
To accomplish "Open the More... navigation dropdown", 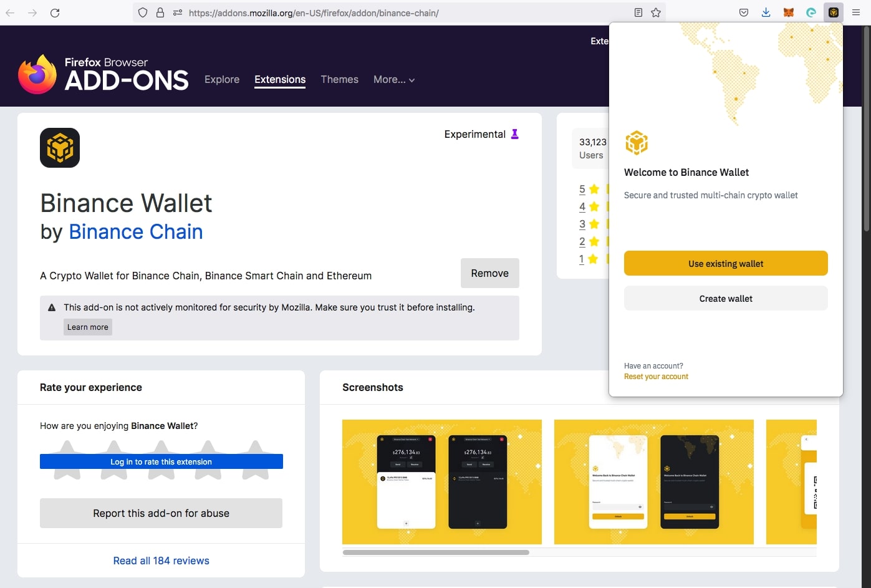I will [x=393, y=79].
